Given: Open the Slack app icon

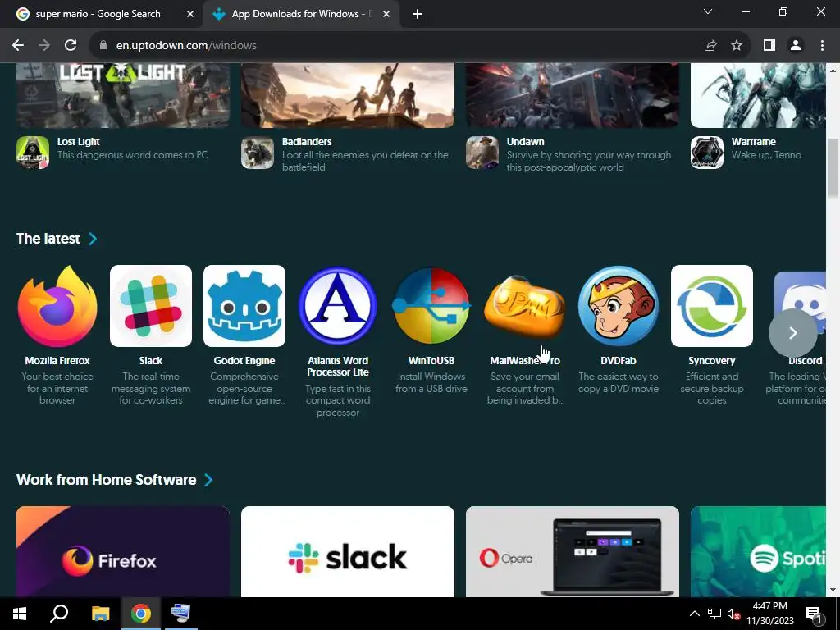Looking at the screenshot, I should pyautogui.click(x=151, y=306).
